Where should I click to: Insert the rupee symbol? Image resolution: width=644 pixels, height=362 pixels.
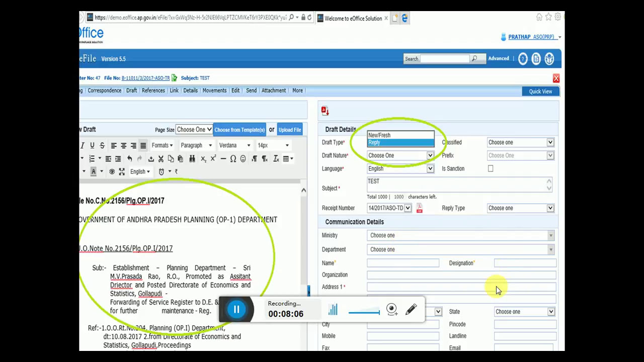pos(176,171)
